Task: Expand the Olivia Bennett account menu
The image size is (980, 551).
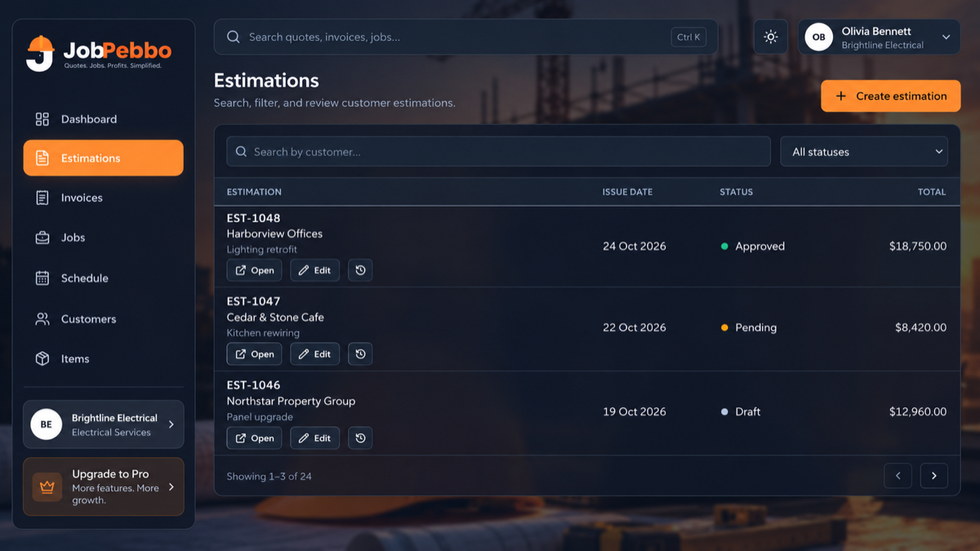Action: tap(946, 38)
